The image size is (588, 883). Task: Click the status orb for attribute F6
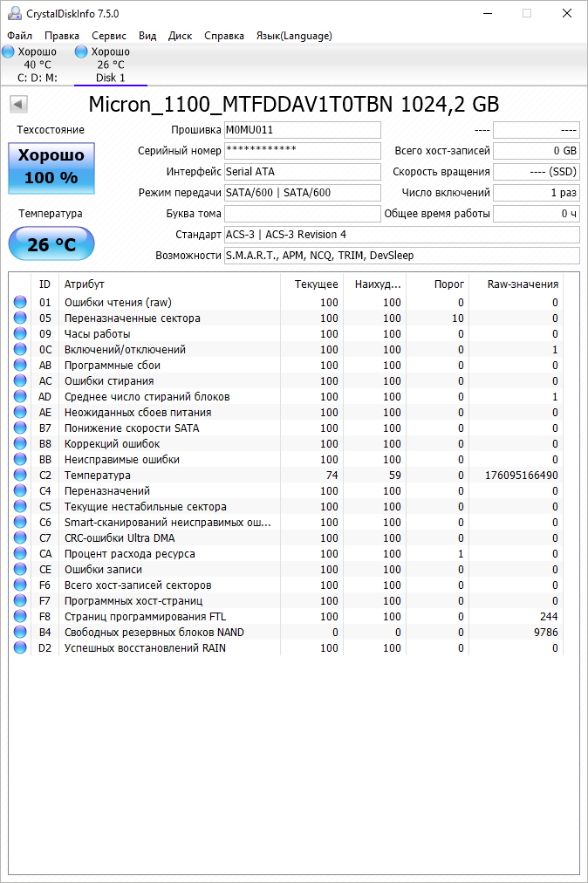click(x=20, y=585)
